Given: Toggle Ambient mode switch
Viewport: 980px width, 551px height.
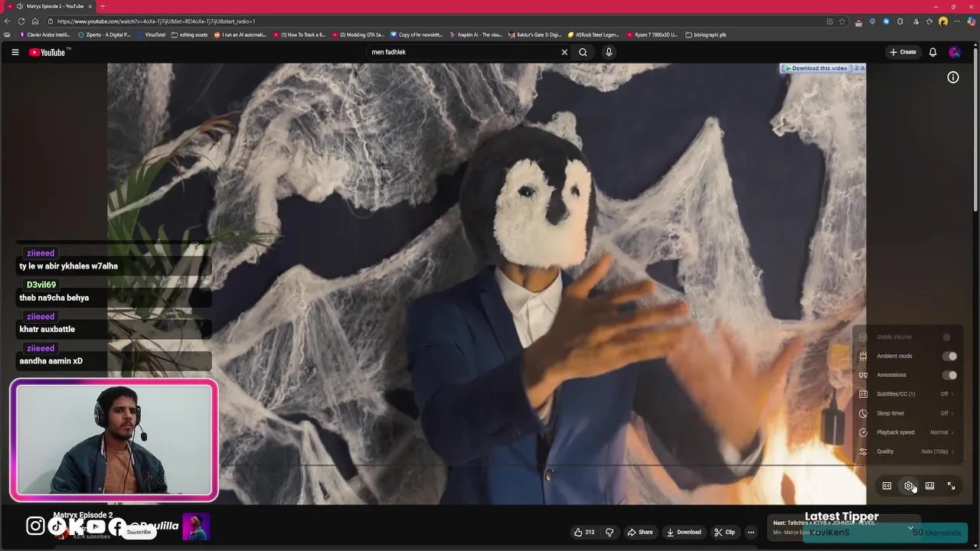Looking at the screenshot, I should (949, 356).
